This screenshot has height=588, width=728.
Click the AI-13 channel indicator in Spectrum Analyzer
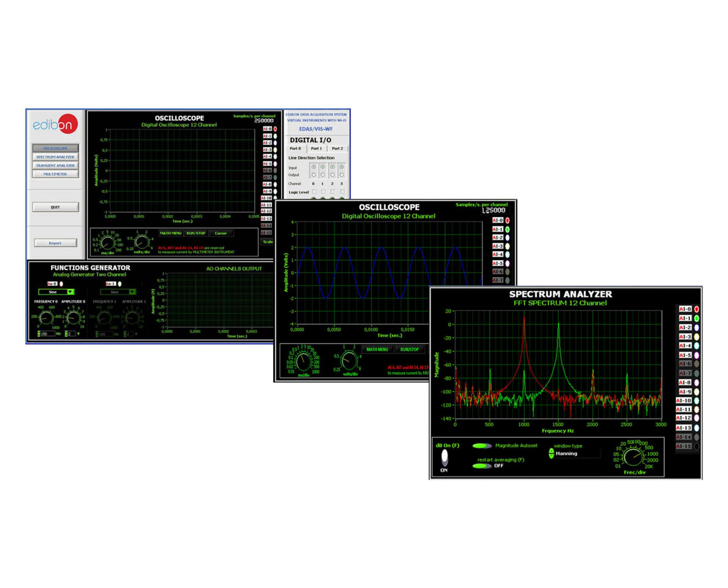[696, 428]
